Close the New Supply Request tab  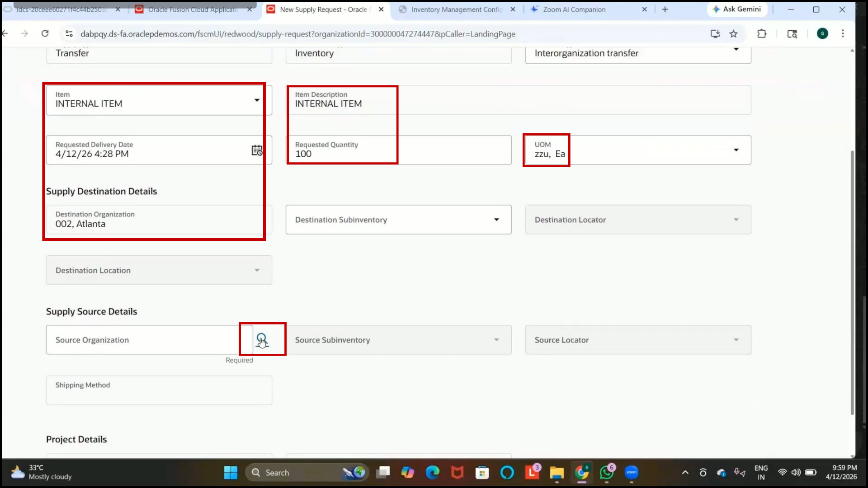381,9
